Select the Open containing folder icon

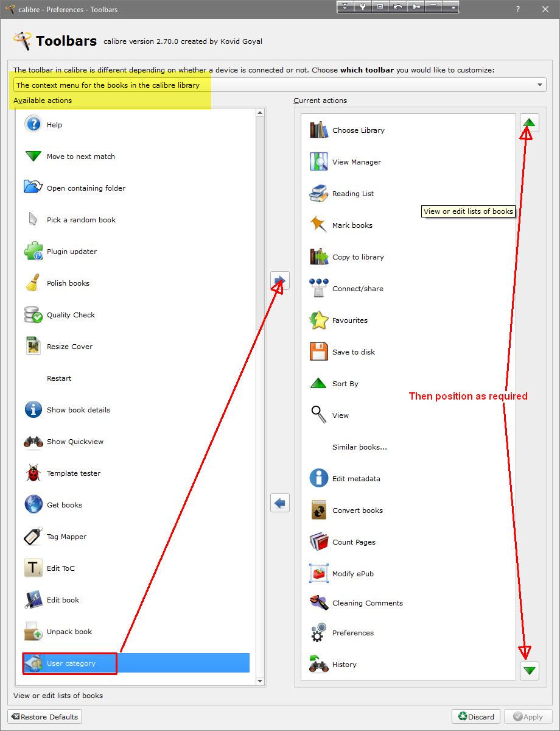coord(33,188)
